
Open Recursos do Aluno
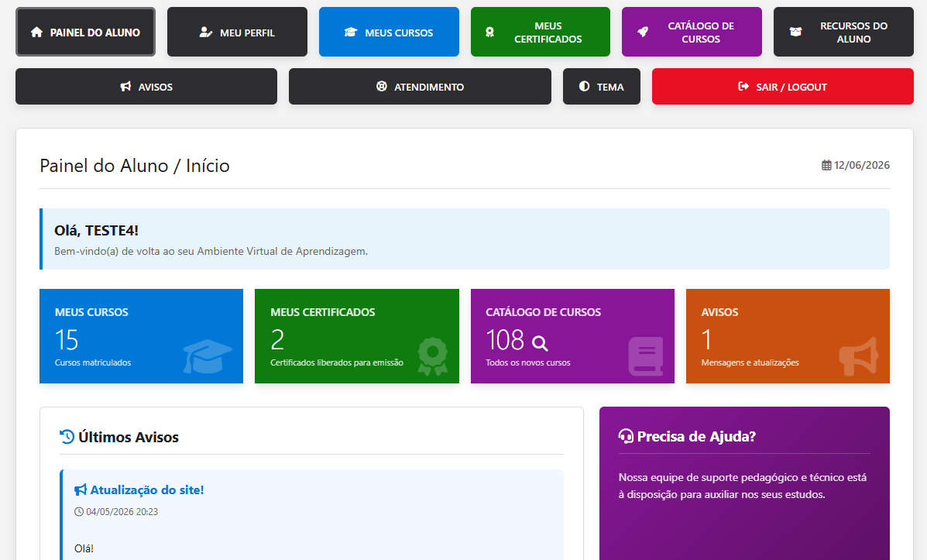click(843, 32)
